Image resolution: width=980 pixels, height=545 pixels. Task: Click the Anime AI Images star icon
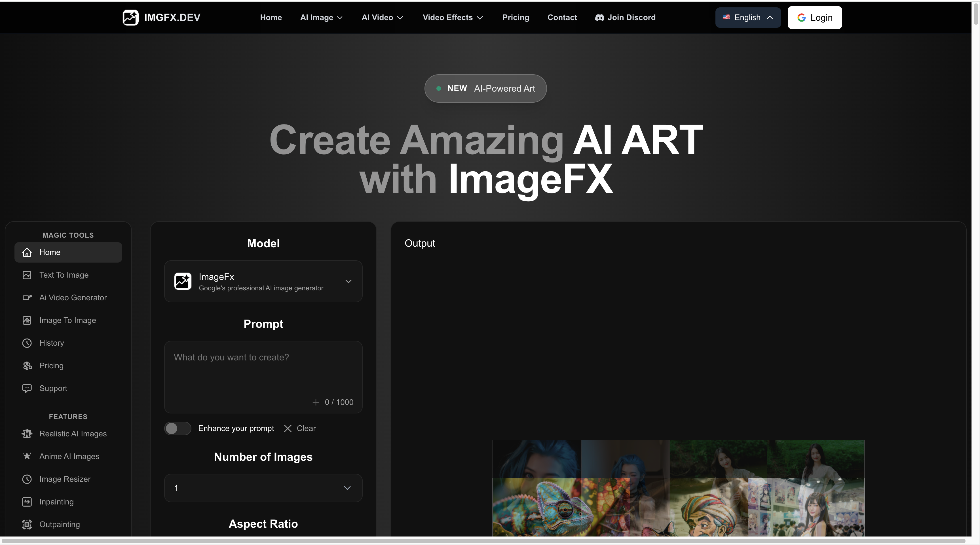point(27,456)
